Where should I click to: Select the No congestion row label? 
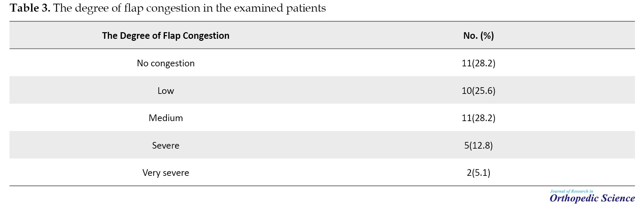[166, 63]
